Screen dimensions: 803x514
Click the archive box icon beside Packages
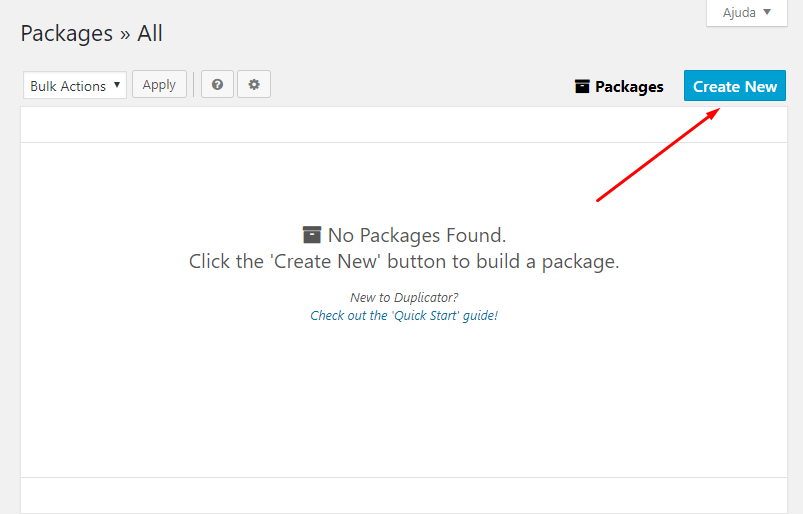coord(583,86)
